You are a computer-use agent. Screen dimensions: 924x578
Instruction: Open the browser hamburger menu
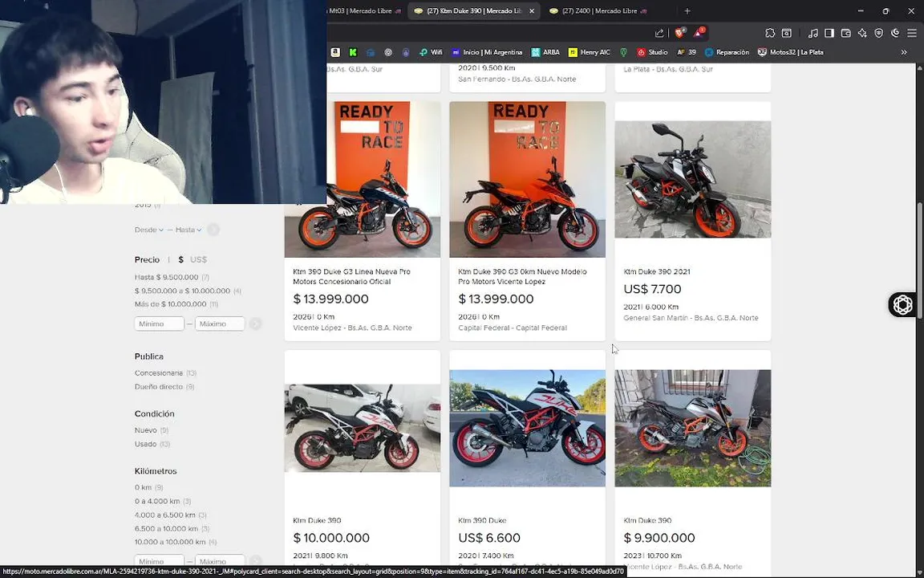[912, 33]
